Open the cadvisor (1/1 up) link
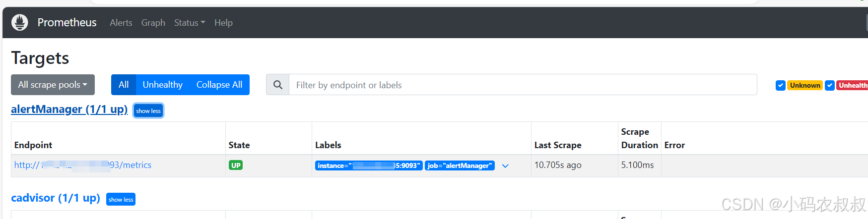The width and height of the screenshot is (868, 219). pos(56,198)
